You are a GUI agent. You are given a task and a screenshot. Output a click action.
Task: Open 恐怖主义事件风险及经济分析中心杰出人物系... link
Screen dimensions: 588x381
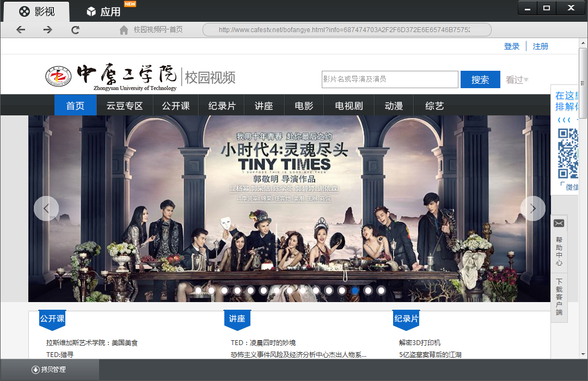click(298, 354)
